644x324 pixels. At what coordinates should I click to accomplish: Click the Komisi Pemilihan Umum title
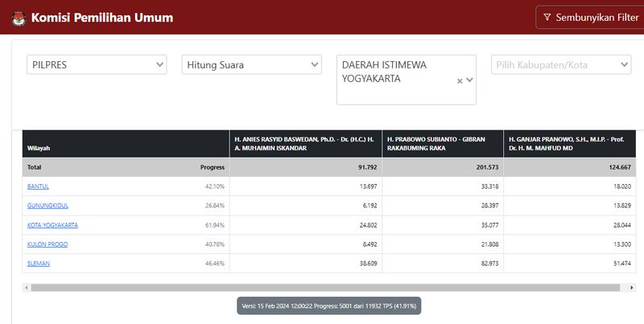click(x=102, y=18)
